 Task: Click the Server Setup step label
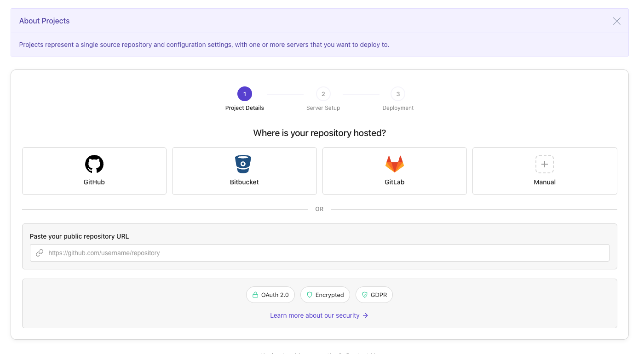coord(323,108)
